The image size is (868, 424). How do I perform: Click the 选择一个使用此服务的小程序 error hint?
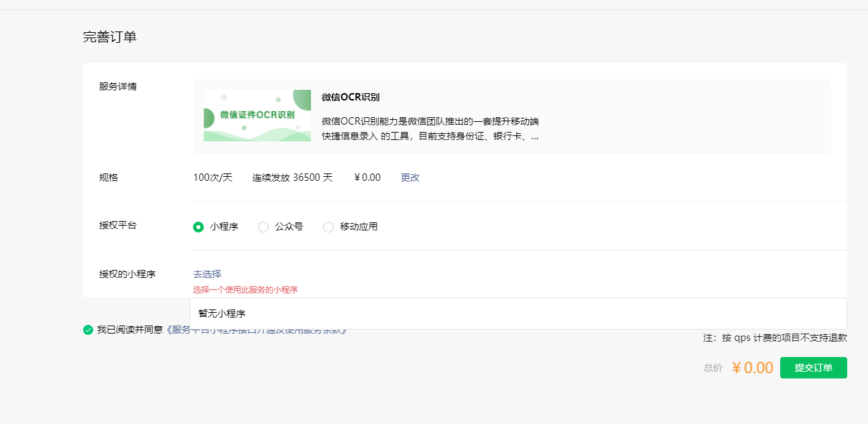(245, 290)
